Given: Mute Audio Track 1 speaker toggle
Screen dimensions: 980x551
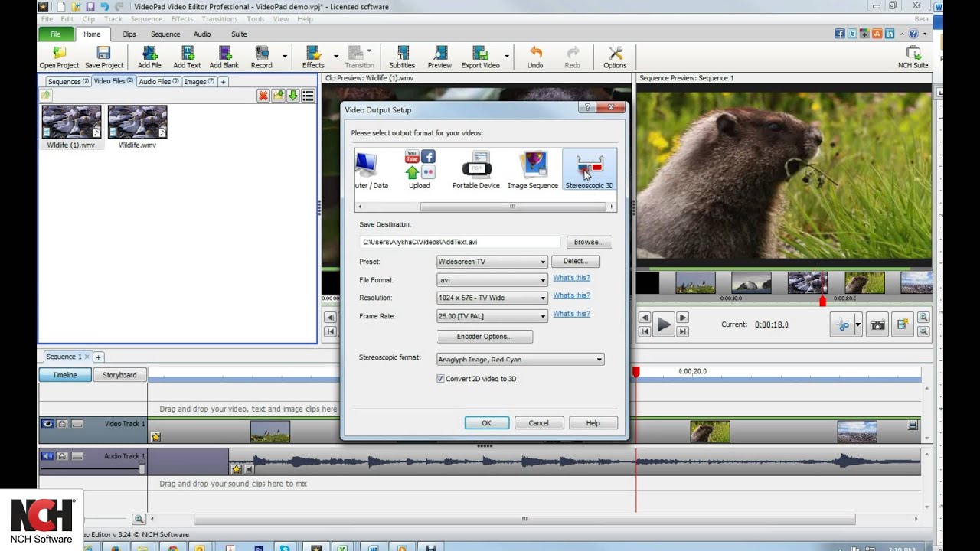Looking at the screenshot, I should (47, 456).
